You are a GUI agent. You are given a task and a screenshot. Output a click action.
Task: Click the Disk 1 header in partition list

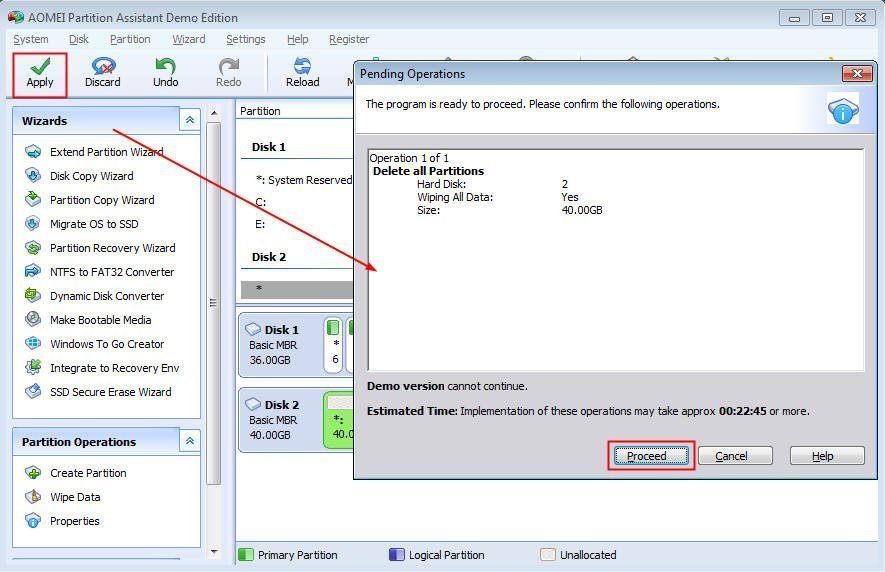[x=269, y=147]
